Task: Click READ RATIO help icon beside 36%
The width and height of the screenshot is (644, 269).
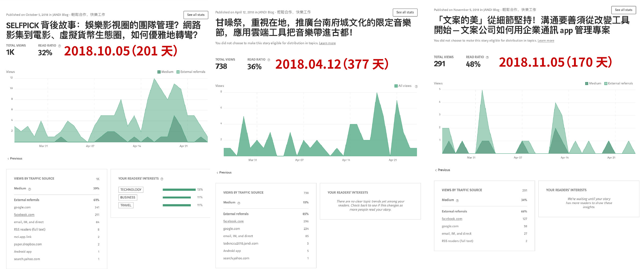Action: 269,60
